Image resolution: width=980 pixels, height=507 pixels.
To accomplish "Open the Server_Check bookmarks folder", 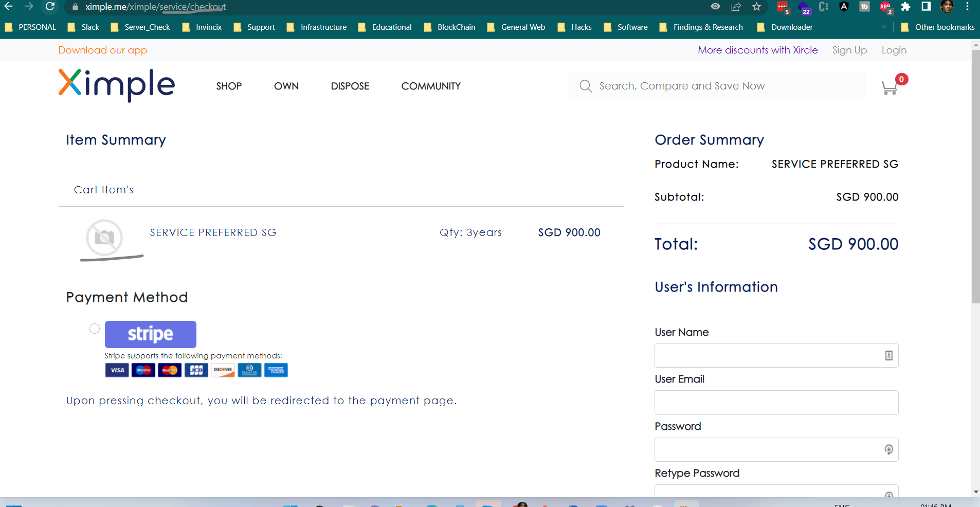I will coord(140,27).
